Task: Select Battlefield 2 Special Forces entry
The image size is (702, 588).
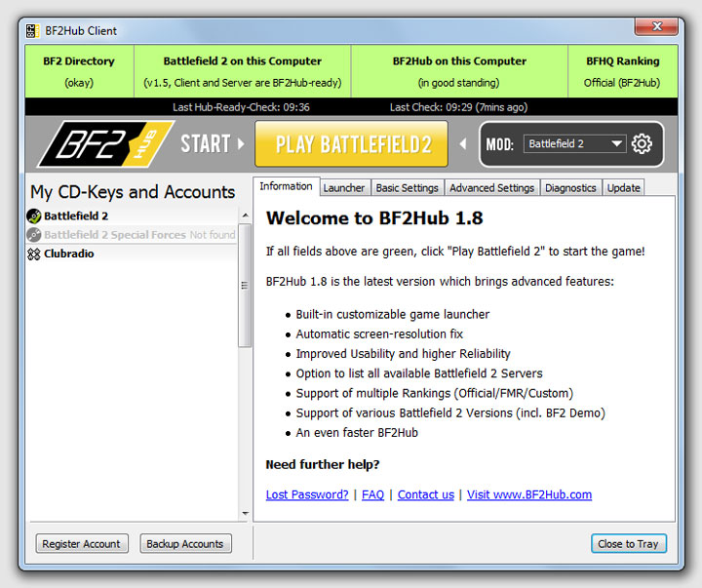Action: coord(132,235)
